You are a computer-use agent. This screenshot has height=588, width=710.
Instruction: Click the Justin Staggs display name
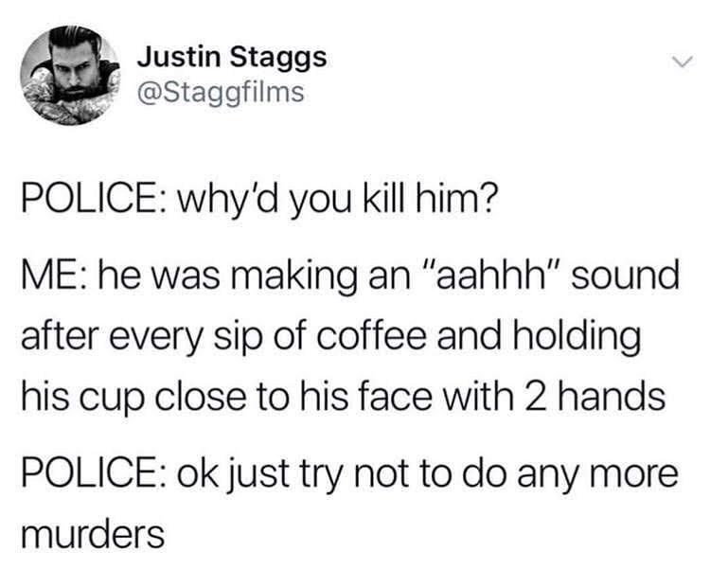232,58
